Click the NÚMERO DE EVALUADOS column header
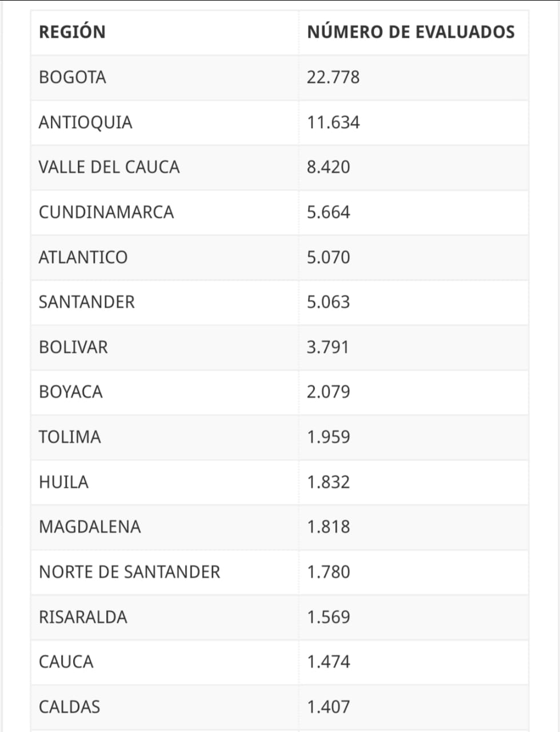 click(x=411, y=32)
